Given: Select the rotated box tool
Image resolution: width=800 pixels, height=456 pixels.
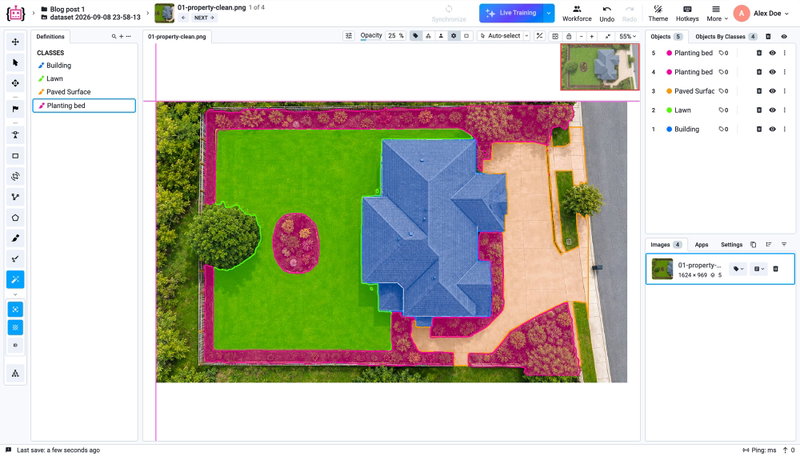Looking at the screenshot, I should pyautogui.click(x=15, y=176).
